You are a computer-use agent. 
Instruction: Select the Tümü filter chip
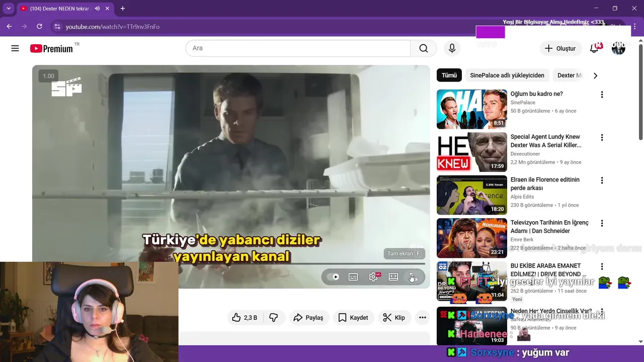tap(449, 75)
